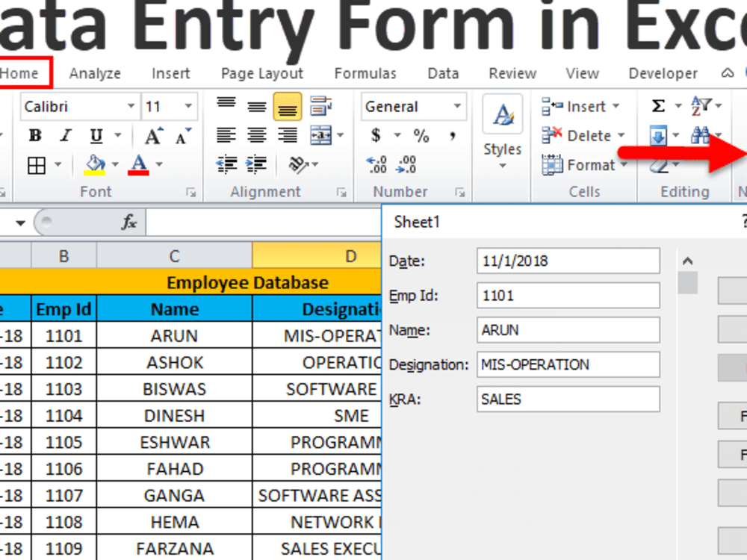Expand Merge & Center dropdown arrow
This screenshot has width=747, height=560.
point(340,135)
